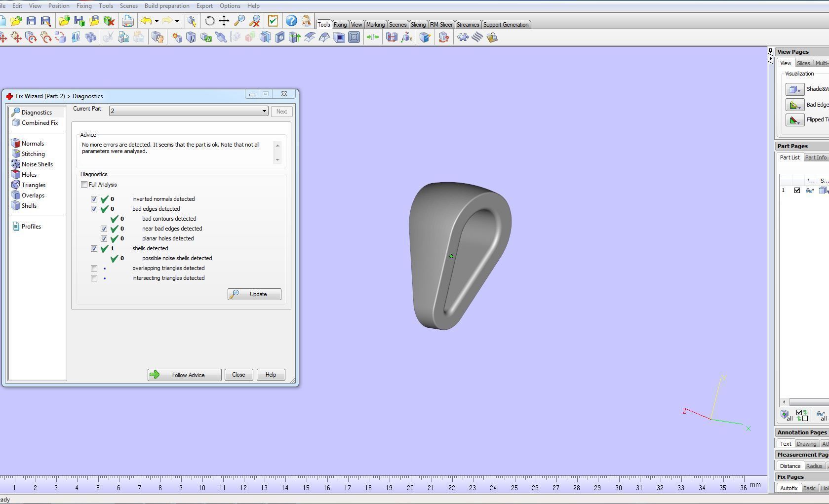829x504 pixels.
Task: Click the Part List horizontal scrollbar
Action: 805,402
